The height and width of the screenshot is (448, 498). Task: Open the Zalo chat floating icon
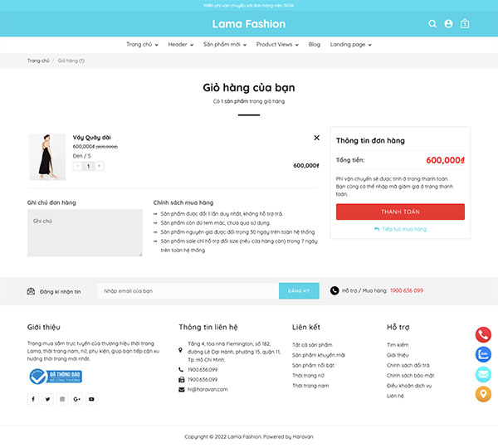click(483, 354)
